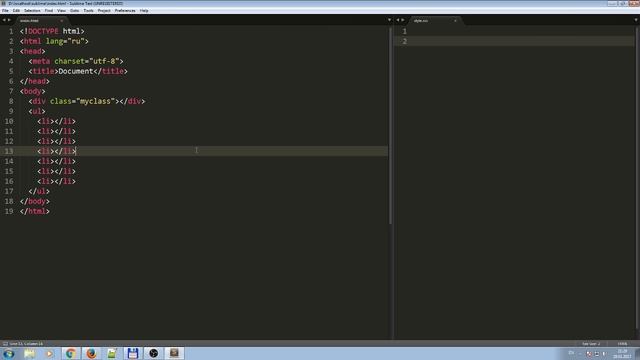Open the system clock and date

(x=622, y=353)
